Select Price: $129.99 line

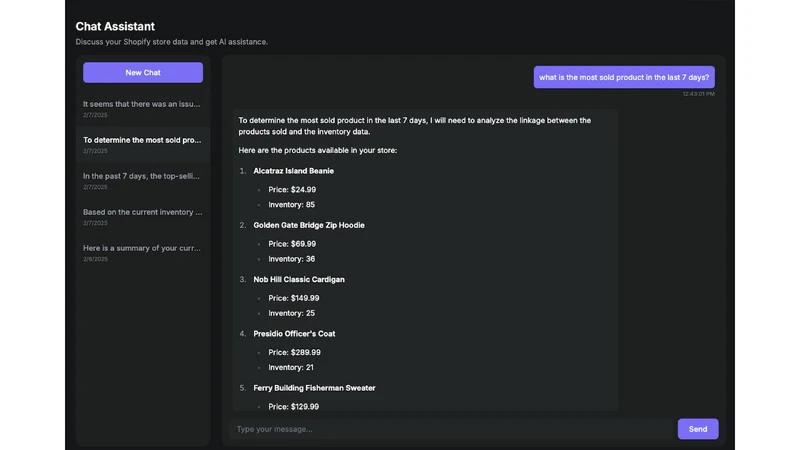[293, 407]
